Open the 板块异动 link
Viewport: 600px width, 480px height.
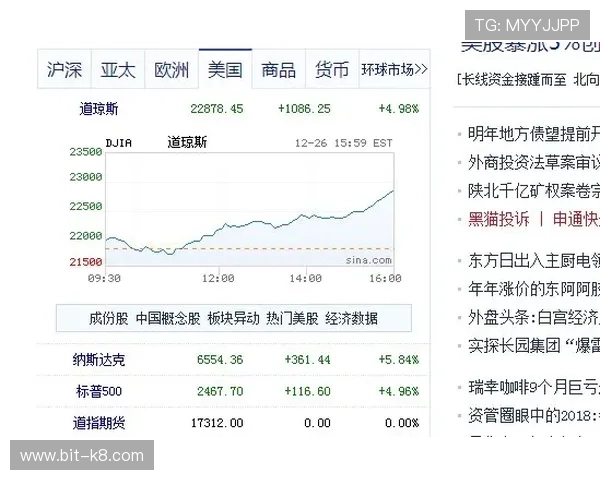233,318
